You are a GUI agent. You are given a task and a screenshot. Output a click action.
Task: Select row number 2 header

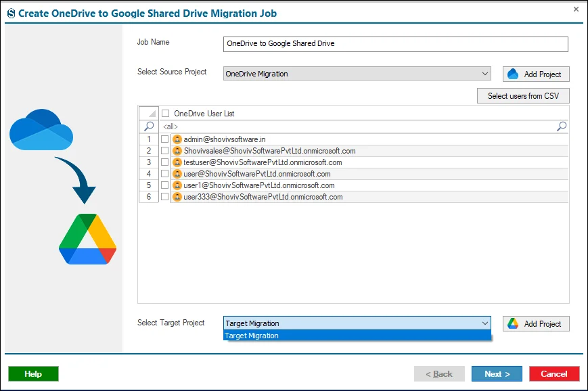click(x=149, y=151)
